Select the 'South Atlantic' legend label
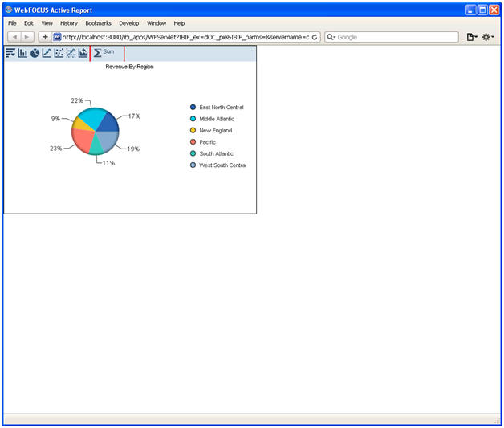 point(217,153)
